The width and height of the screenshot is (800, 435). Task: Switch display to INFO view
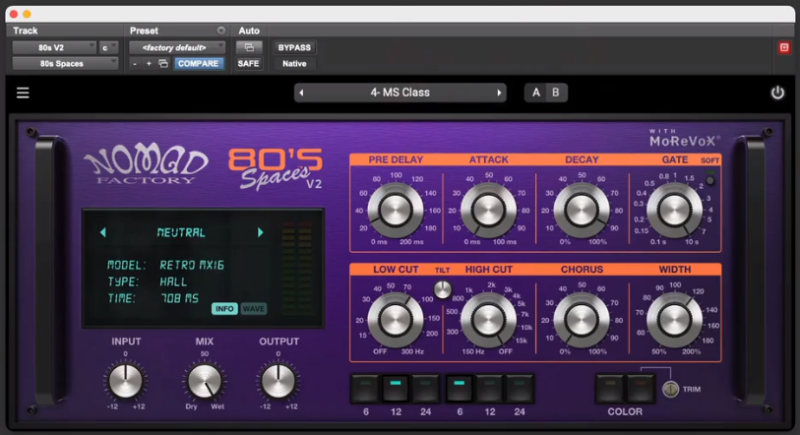(224, 309)
